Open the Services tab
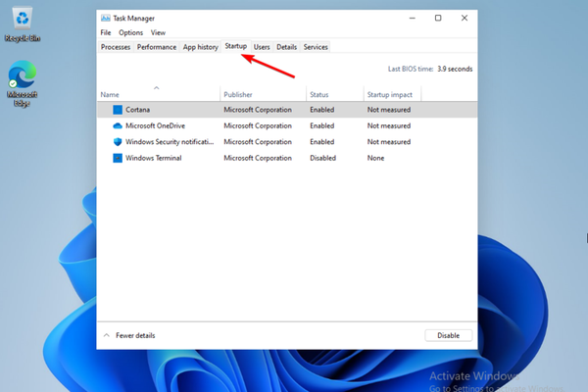This screenshot has width=588, height=392. click(316, 47)
